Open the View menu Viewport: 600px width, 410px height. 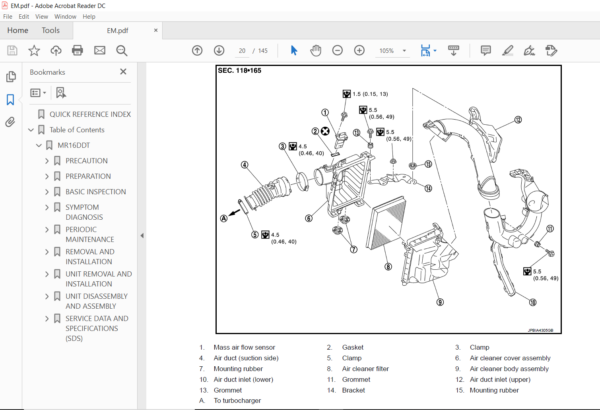click(41, 16)
